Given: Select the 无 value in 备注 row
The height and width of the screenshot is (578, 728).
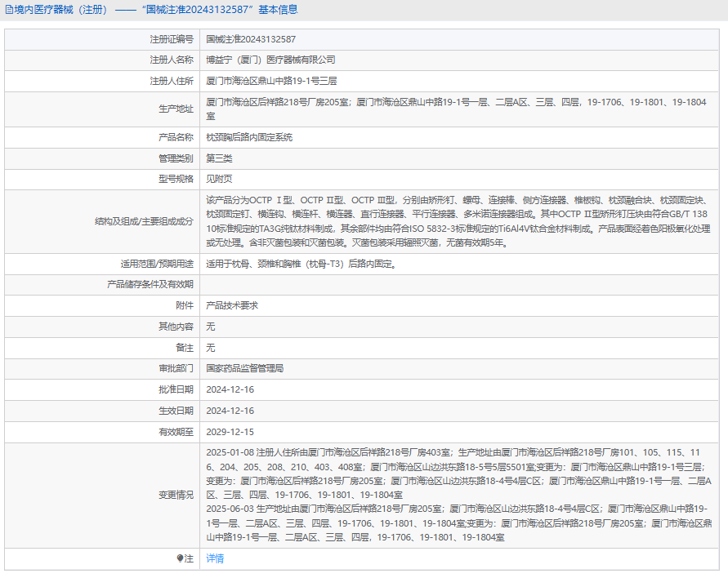Looking at the screenshot, I should 210,348.
